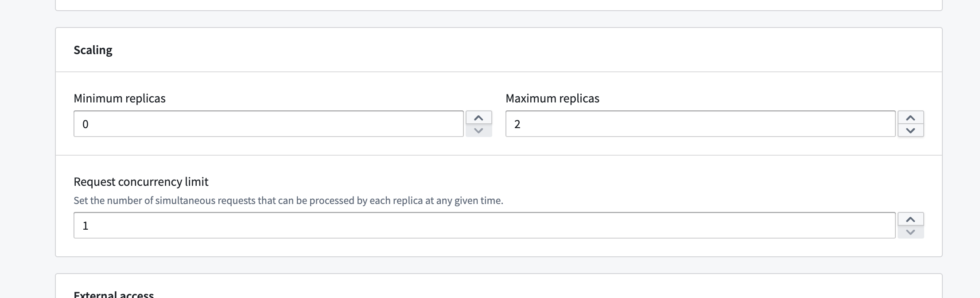Focus the Maximum replicas input field
The width and height of the screenshot is (980, 298).
[700, 124]
